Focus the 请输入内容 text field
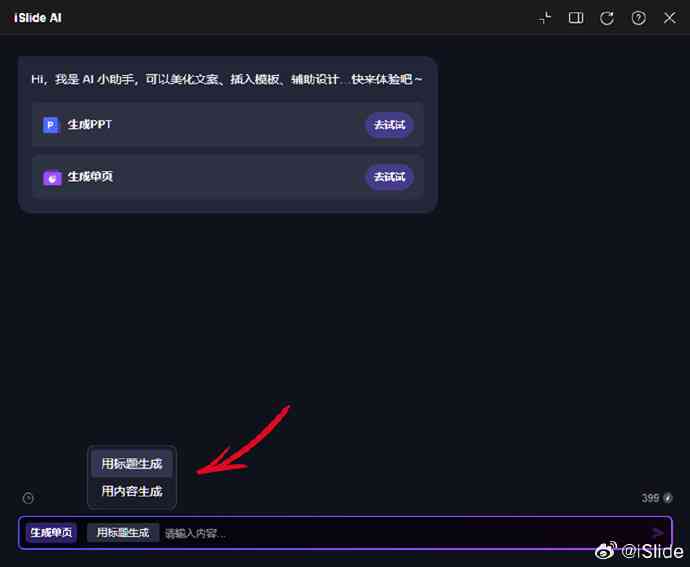The width and height of the screenshot is (690, 567). (x=403, y=534)
